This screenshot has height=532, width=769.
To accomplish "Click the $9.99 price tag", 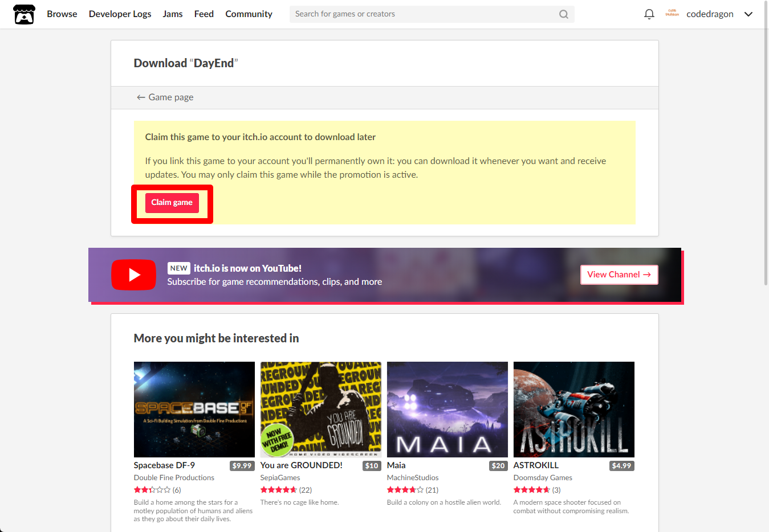I will click(x=242, y=466).
